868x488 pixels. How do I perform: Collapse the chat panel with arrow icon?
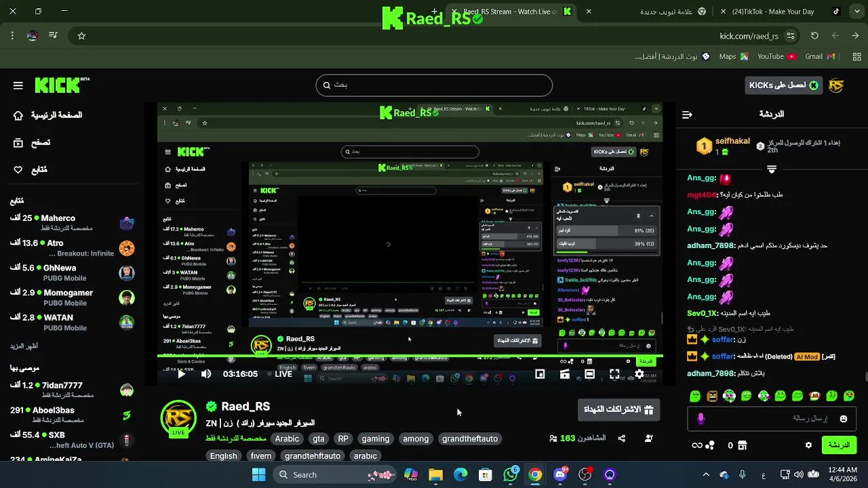(687, 115)
